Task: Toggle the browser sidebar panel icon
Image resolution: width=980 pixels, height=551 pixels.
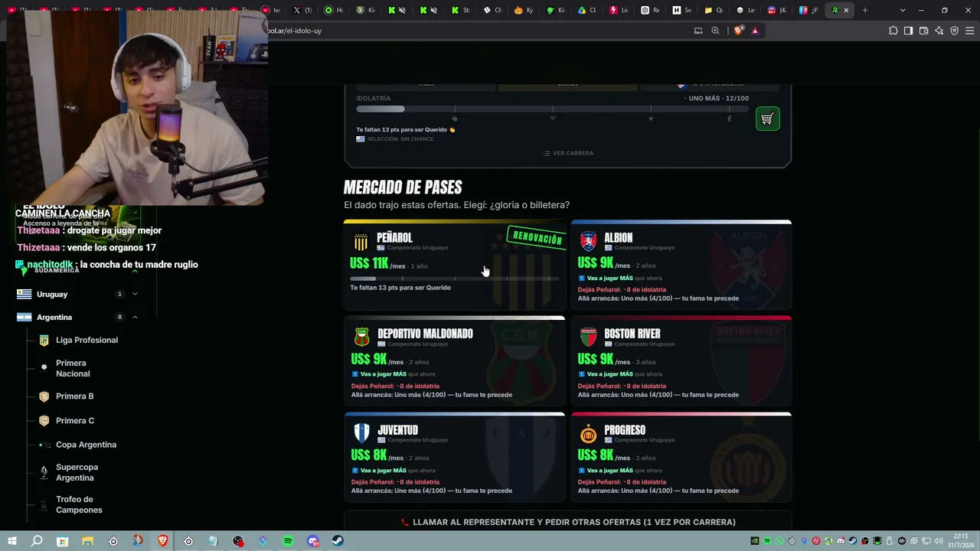Action: (908, 31)
